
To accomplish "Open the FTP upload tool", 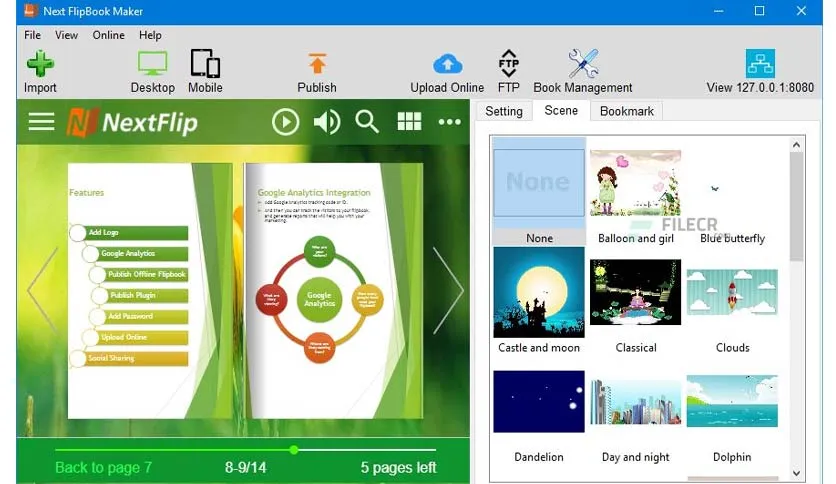I will (509, 63).
